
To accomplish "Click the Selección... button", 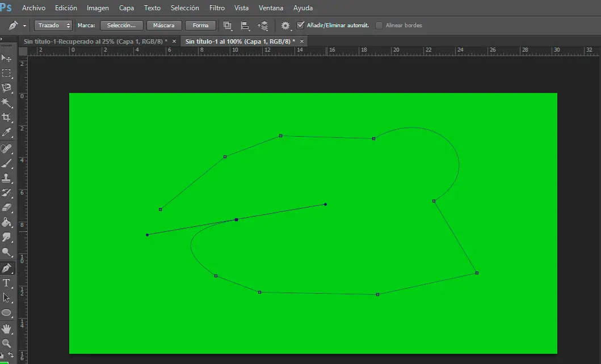I will click(x=121, y=26).
